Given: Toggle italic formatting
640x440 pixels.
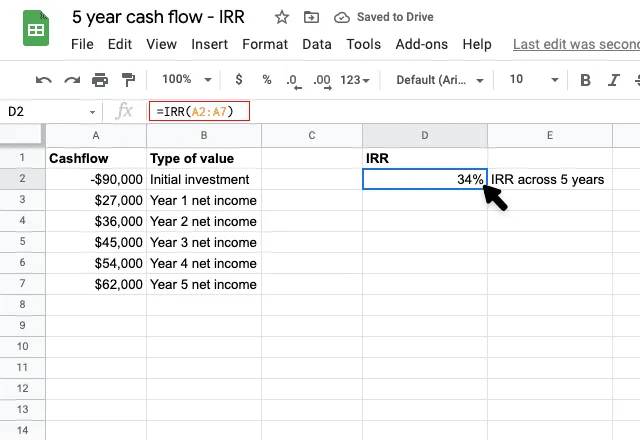Looking at the screenshot, I should (x=613, y=80).
